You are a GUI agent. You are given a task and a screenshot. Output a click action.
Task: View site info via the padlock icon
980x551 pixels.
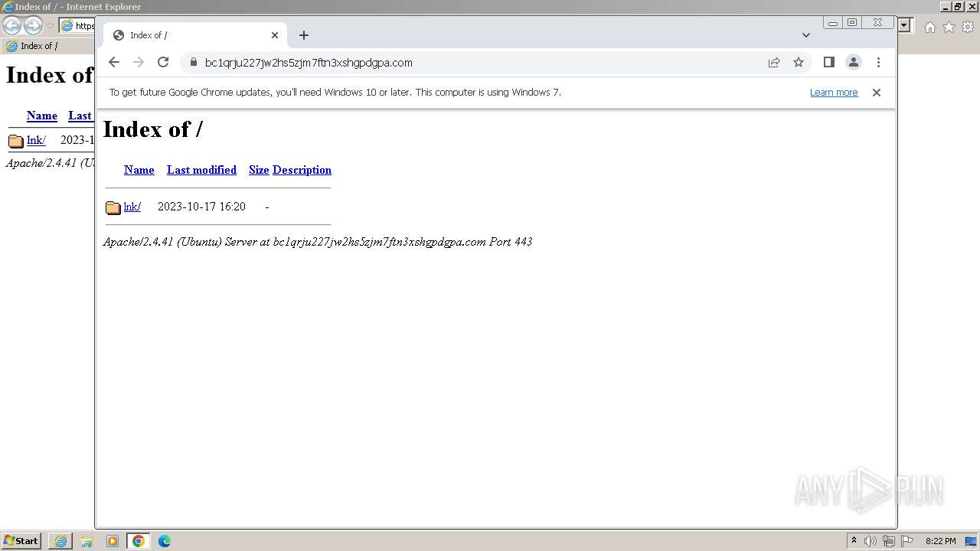(x=192, y=63)
